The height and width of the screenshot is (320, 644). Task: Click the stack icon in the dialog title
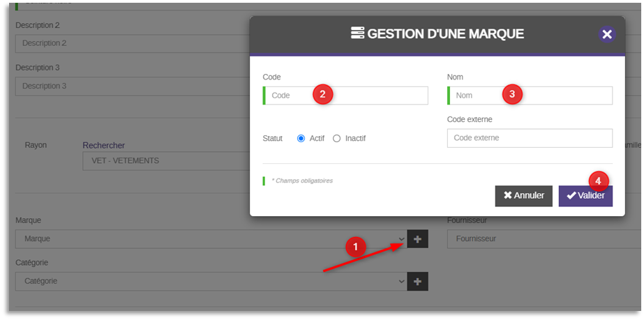point(357,33)
